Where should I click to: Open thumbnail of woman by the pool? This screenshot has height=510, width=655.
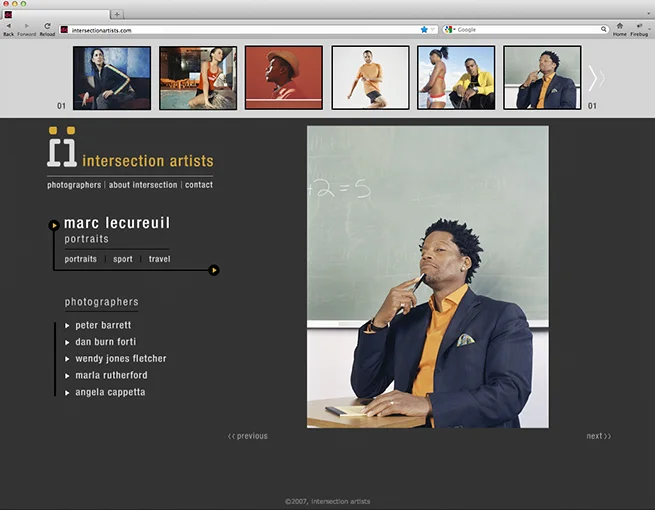point(198,78)
